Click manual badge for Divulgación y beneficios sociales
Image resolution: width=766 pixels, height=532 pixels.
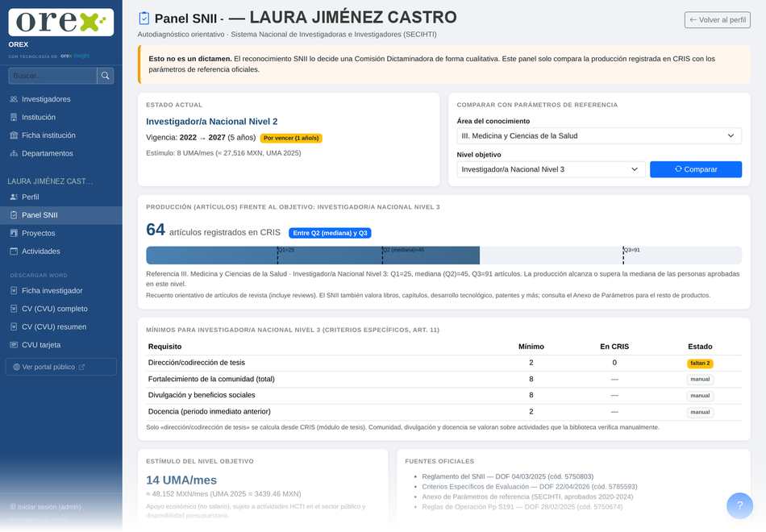coord(700,396)
